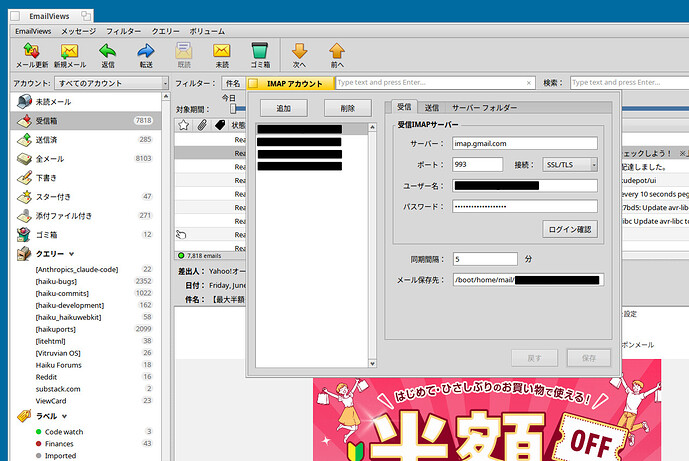
Task: Click the 保存 save button
Action: tap(589, 358)
